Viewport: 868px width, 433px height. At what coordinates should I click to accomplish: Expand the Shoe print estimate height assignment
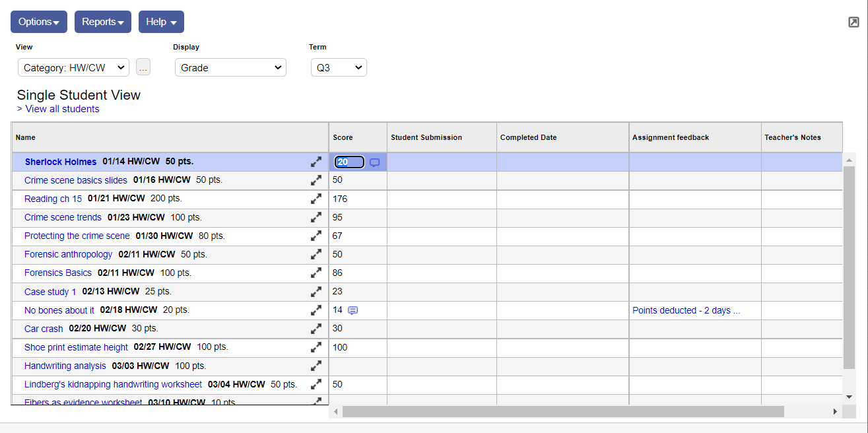[x=316, y=347]
